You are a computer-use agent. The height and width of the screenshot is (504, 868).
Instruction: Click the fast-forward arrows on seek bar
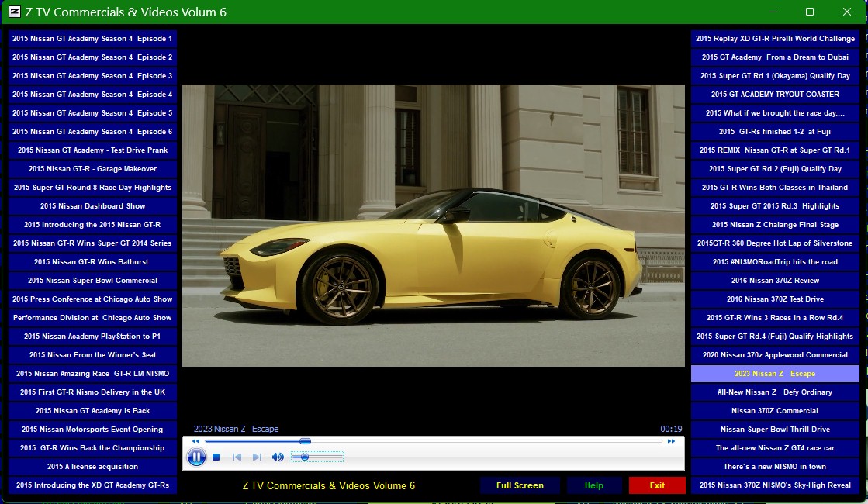click(x=671, y=441)
